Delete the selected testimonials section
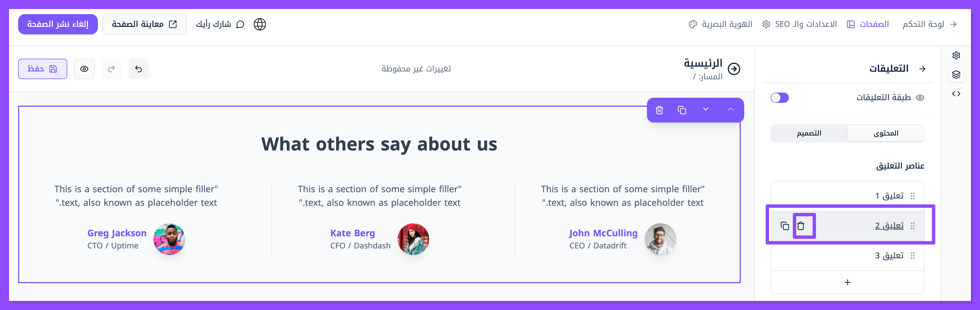 (659, 110)
